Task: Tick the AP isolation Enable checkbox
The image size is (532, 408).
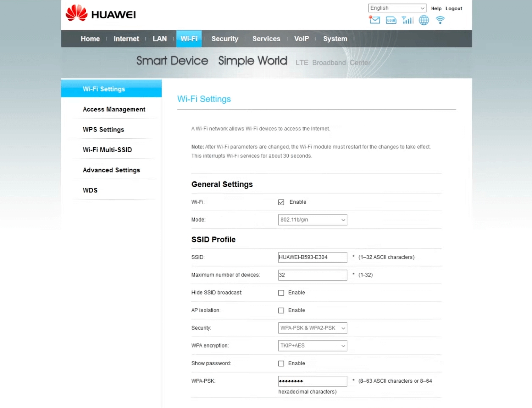Action: pos(281,310)
